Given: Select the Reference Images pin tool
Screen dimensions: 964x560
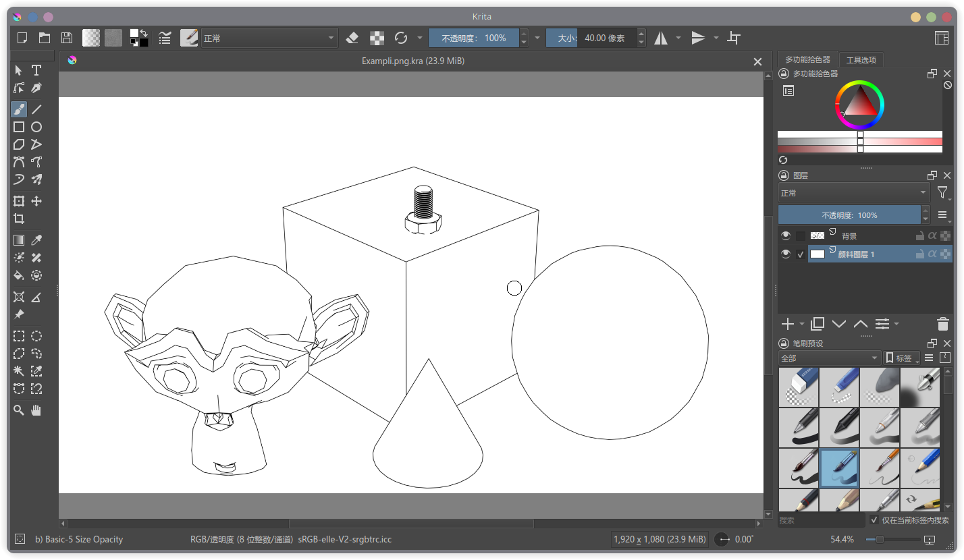Looking at the screenshot, I should pyautogui.click(x=19, y=314).
